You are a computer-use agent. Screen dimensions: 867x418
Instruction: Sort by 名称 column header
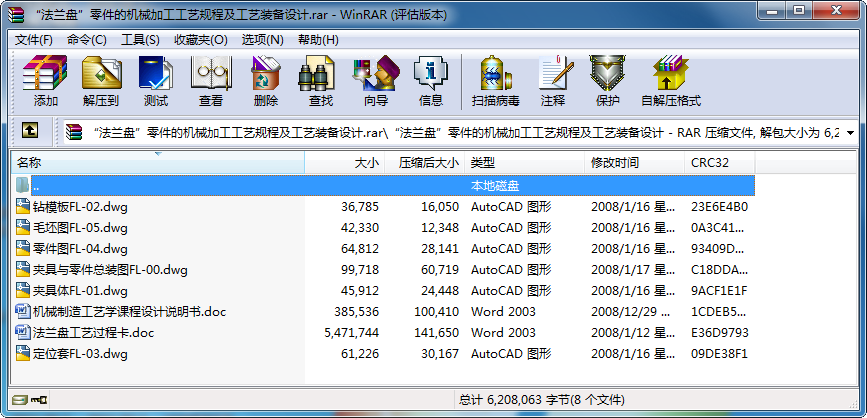[158, 163]
